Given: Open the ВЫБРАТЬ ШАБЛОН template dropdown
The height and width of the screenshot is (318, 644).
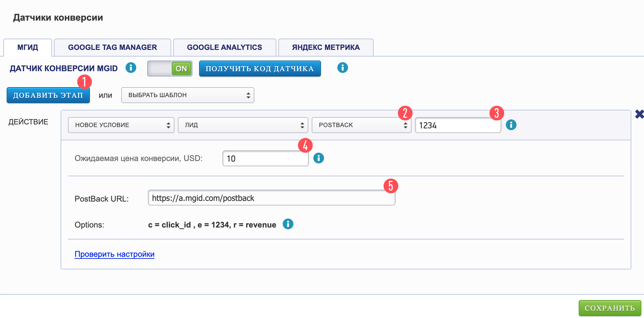Looking at the screenshot, I should pos(187,95).
